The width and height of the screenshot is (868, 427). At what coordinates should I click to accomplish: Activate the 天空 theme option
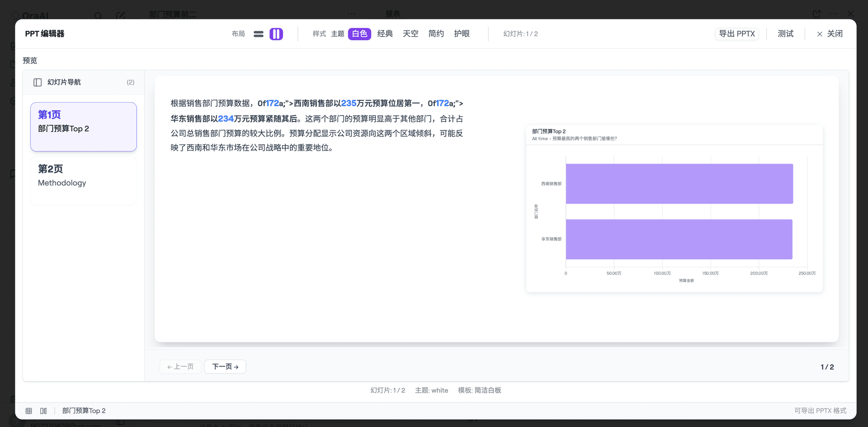pos(410,33)
